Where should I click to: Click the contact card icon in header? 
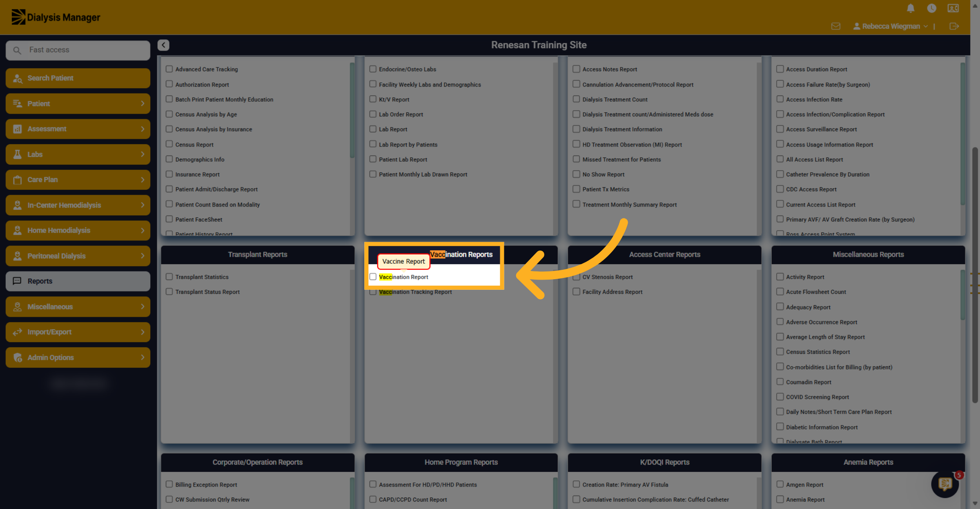pos(953,8)
